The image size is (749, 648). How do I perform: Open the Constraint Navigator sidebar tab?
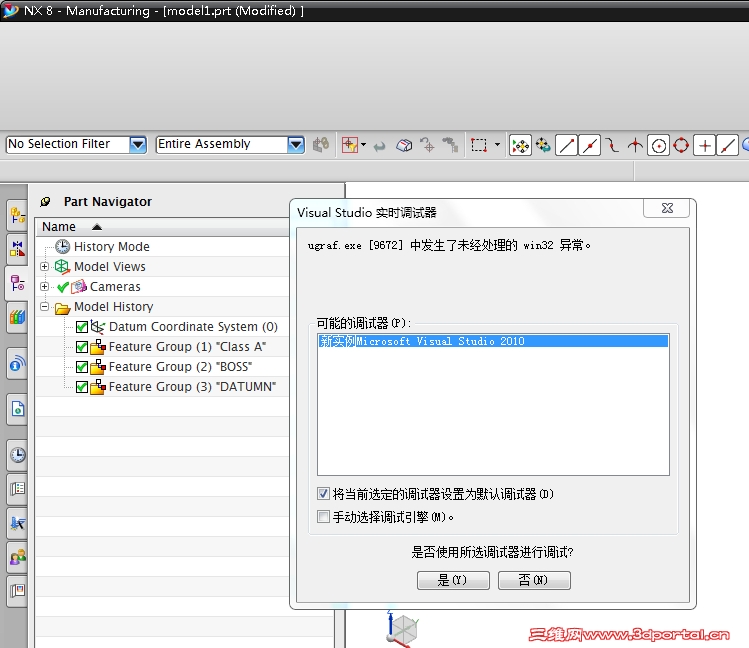tap(17, 249)
